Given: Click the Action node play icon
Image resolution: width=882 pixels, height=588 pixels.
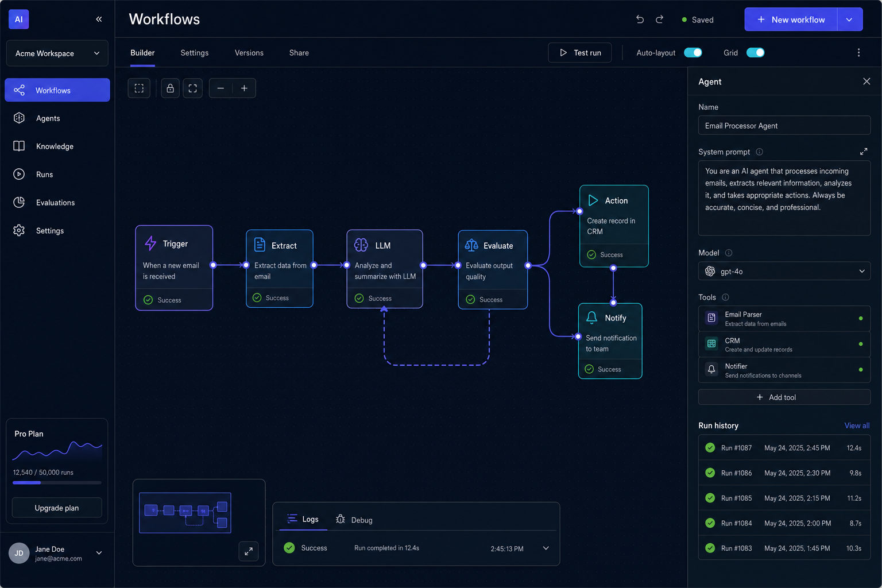Looking at the screenshot, I should coord(593,200).
